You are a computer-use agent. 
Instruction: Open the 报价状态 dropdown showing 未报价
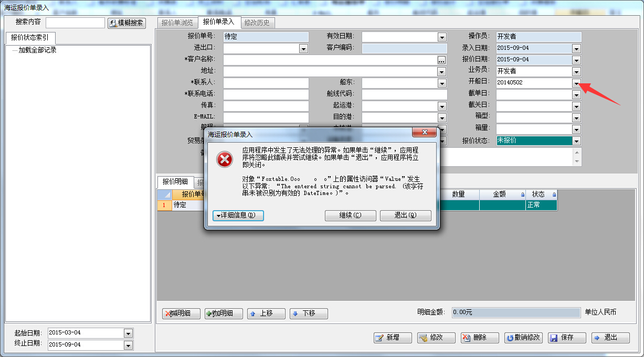coord(576,140)
